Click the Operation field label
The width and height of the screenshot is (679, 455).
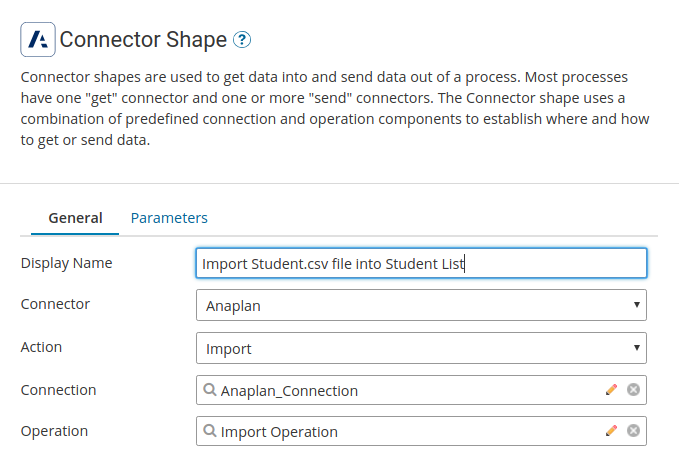coord(54,431)
